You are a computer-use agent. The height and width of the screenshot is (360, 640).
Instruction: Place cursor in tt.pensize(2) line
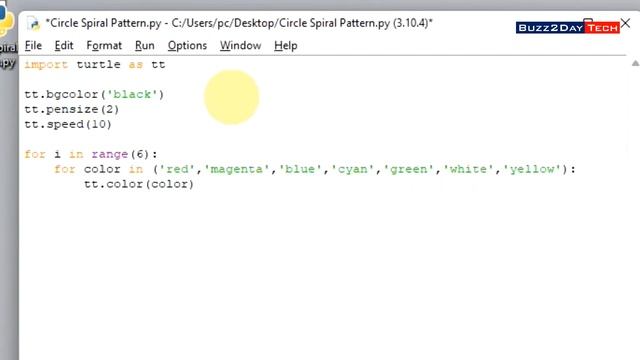[71, 109]
